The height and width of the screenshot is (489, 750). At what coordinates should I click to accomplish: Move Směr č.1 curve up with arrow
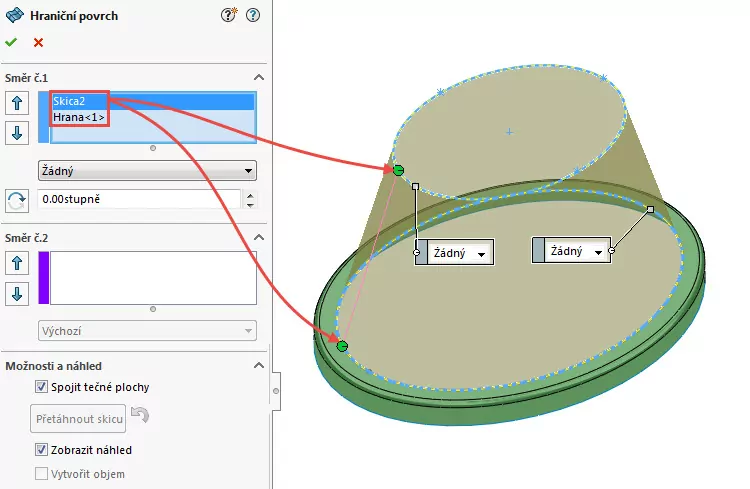pyautogui.click(x=17, y=103)
